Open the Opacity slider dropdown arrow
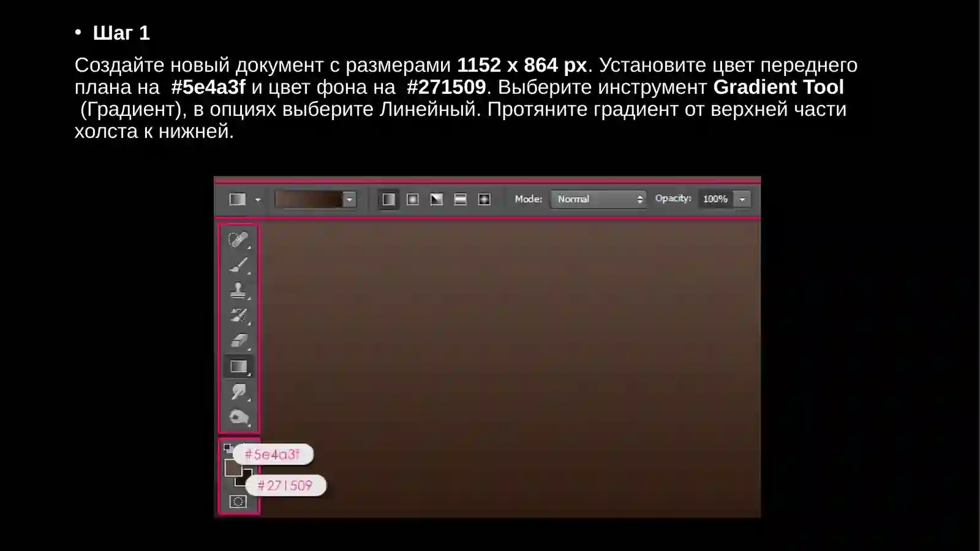The height and width of the screenshot is (551, 980). (742, 199)
